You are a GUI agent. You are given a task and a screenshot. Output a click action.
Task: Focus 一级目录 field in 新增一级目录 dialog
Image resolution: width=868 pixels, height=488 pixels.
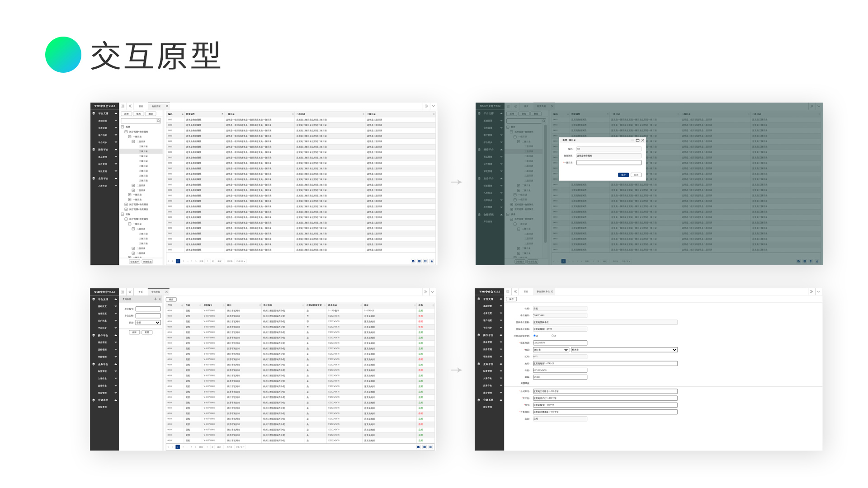pyautogui.click(x=609, y=163)
